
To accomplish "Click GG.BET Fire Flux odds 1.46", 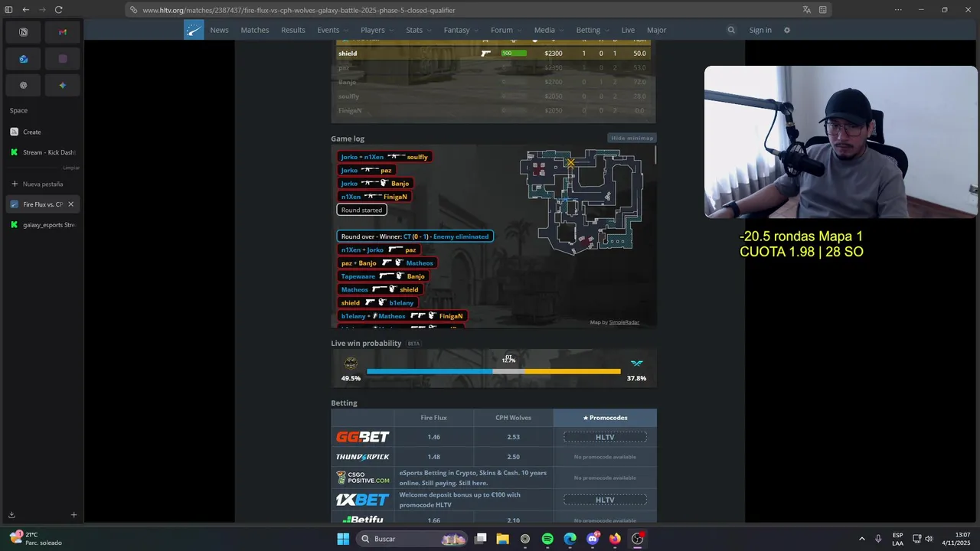I will [433, 437].
